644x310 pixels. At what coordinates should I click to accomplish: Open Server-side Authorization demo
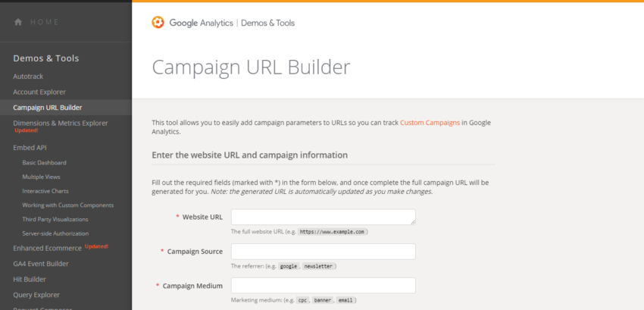click(55, 233)
